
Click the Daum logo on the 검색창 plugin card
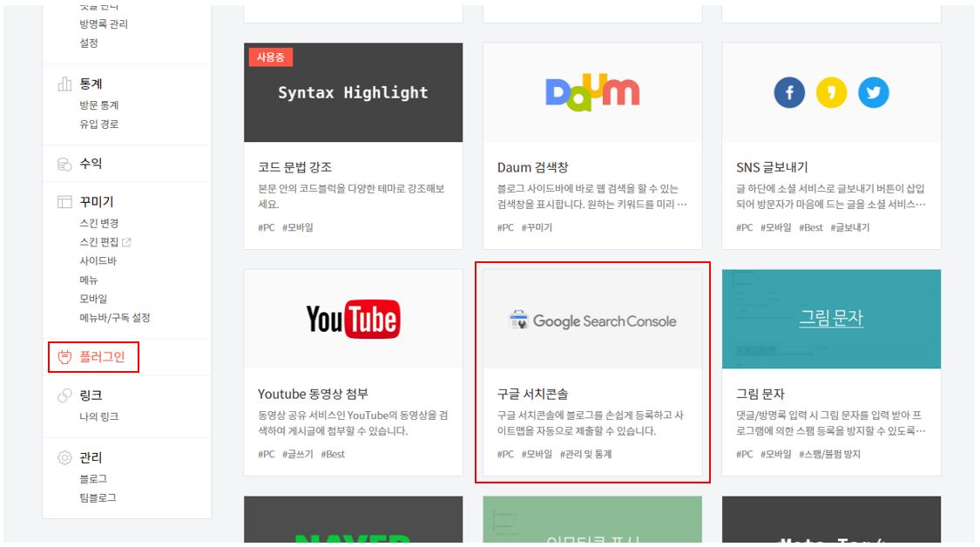click(x=592, y=91)
